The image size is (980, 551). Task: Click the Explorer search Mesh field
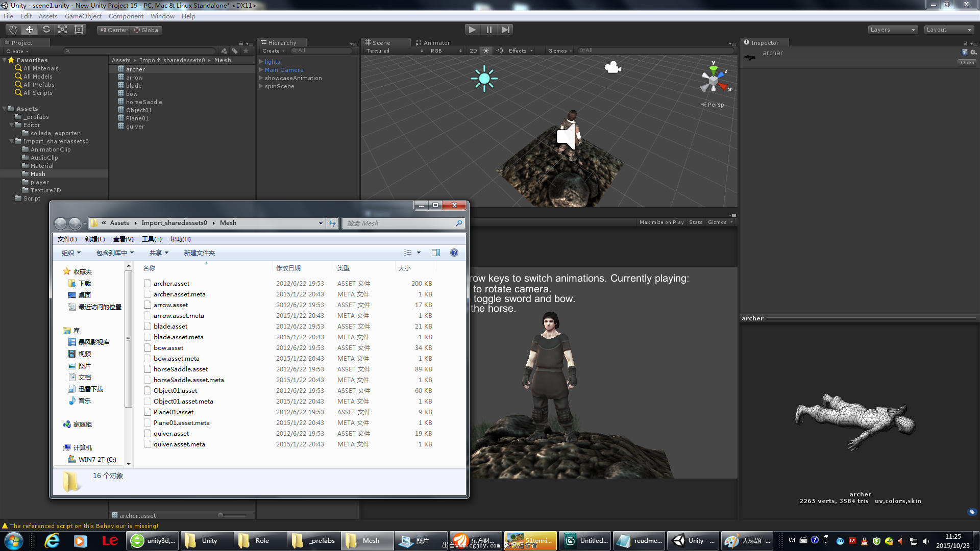pos(403,223)
